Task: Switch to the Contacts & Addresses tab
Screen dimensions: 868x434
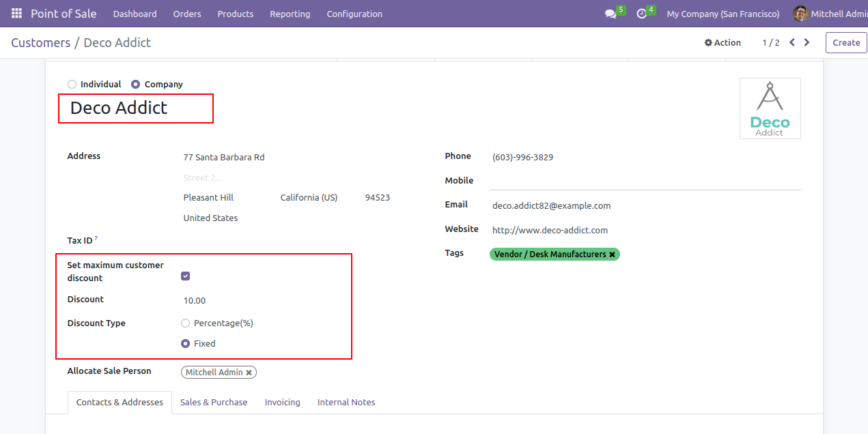Action: coord(120,403)
